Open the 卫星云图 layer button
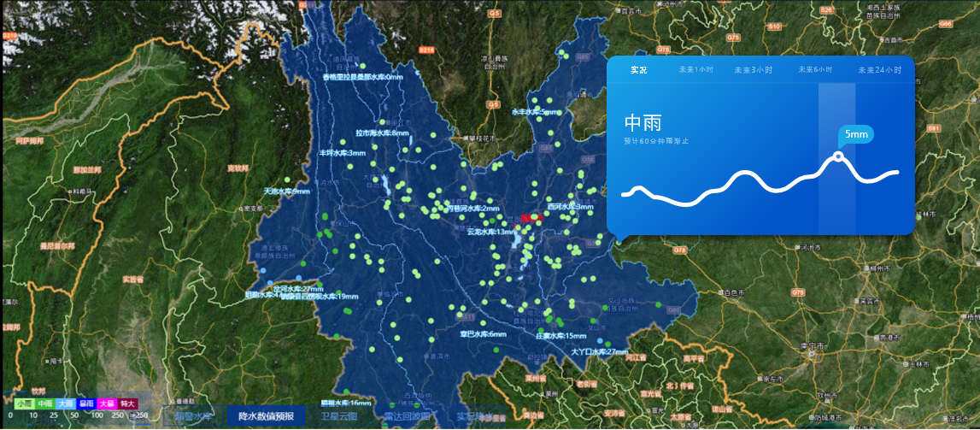The height and width of the screenshot is (430, 980). point(339,416)
